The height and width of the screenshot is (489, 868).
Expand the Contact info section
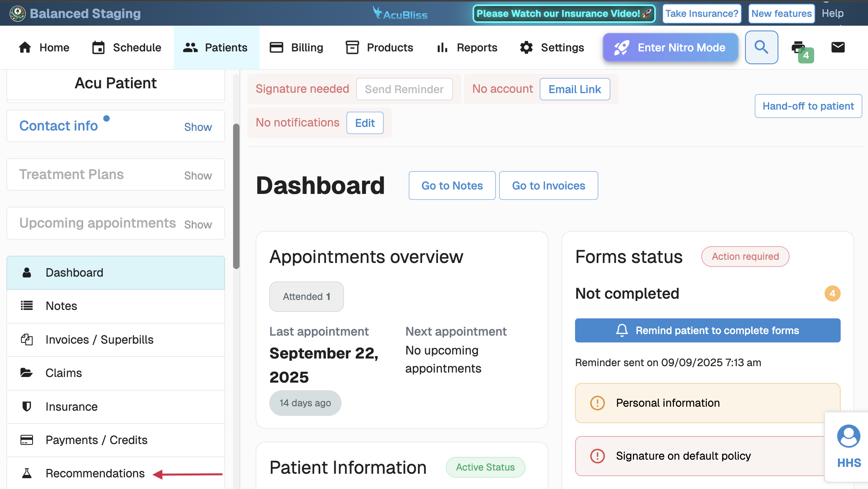(x=198, y=127)
